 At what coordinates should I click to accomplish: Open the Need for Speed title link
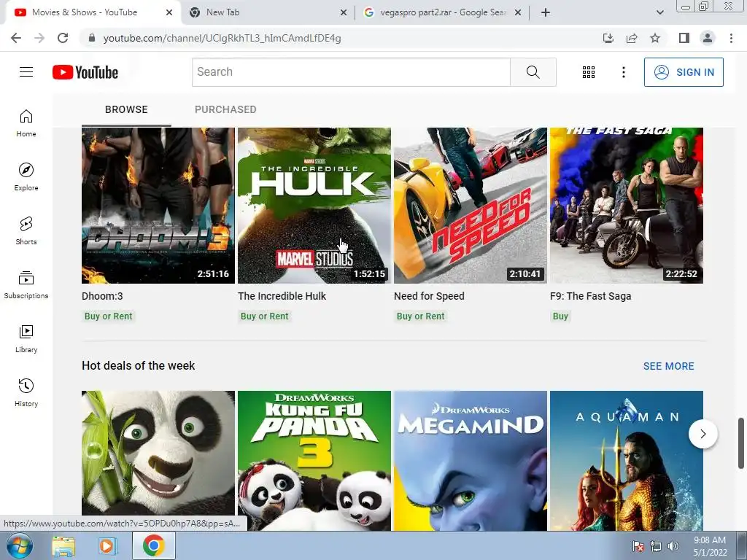coord(429,296)
